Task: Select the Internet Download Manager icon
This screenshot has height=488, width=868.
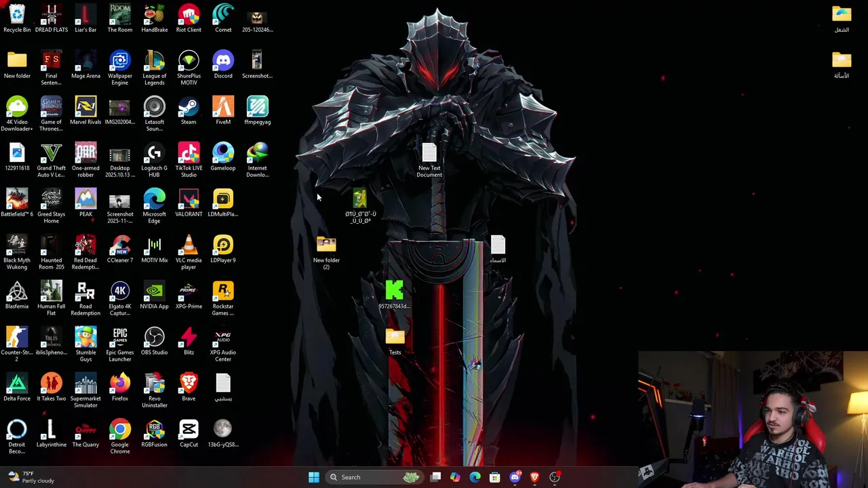Action: 258,160
